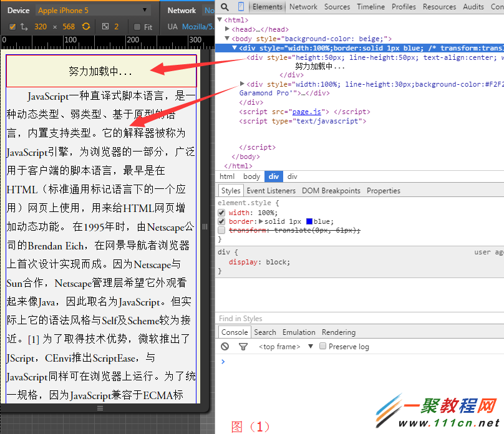504x434 pixels.
Task: Click the console prompt input line
Action: (x=362, y=362)
